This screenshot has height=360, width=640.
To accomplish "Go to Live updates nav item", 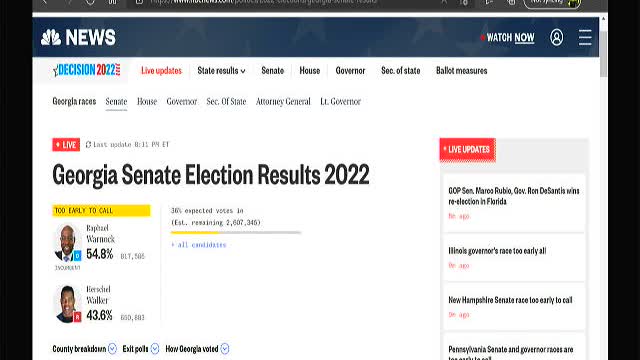I will pyautogui.click(x=161, y=71).
